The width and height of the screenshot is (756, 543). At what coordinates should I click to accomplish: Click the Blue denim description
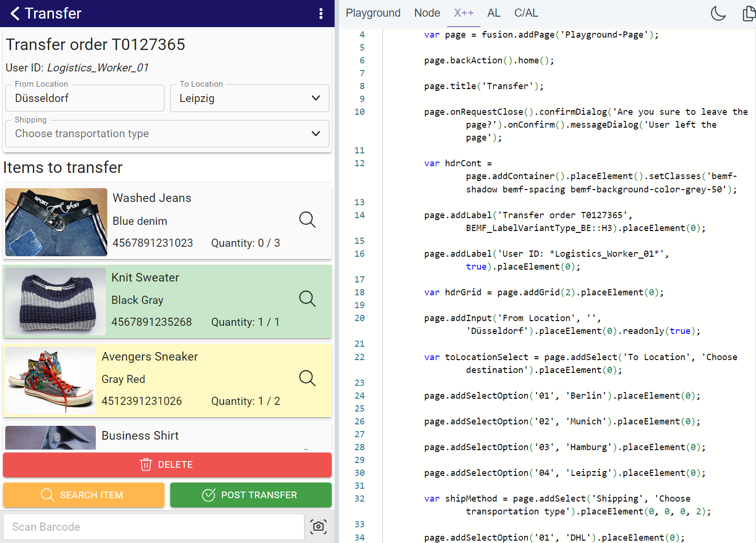coord(140,221)
